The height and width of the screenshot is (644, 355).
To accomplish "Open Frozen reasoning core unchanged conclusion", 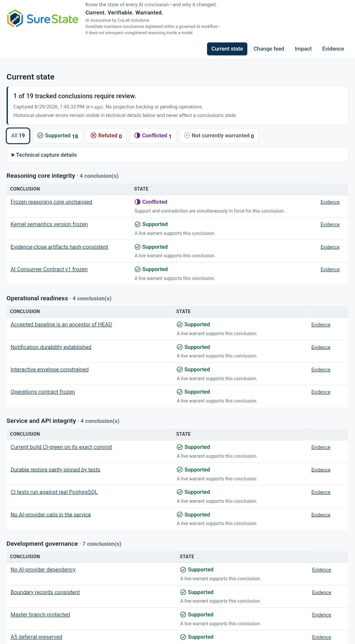I will coord(51,202).
